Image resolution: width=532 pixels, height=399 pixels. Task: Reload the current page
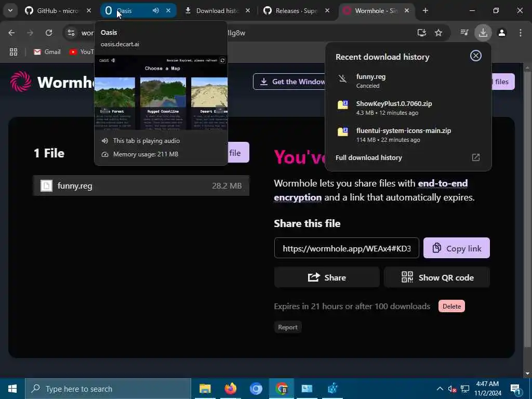point(49,33)
